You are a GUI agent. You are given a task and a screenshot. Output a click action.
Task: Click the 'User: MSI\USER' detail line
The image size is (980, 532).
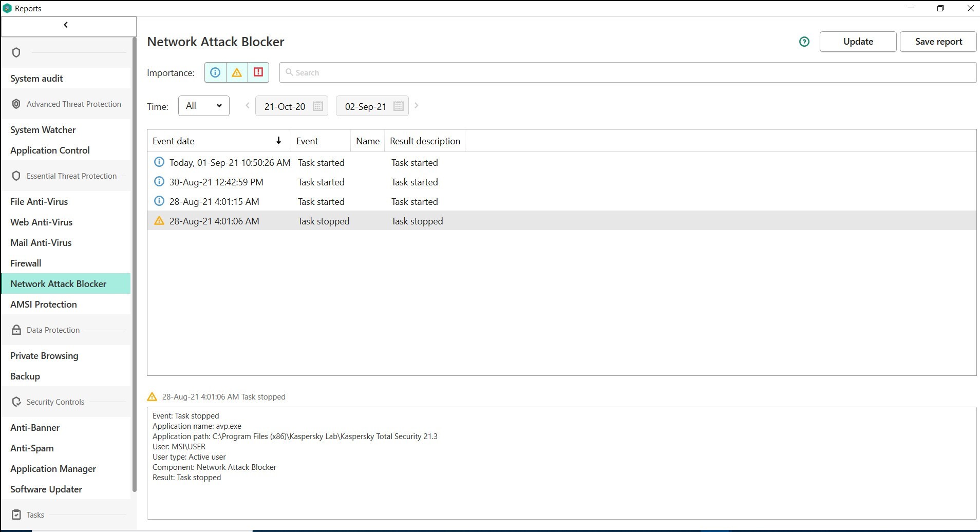coord(179,447)
